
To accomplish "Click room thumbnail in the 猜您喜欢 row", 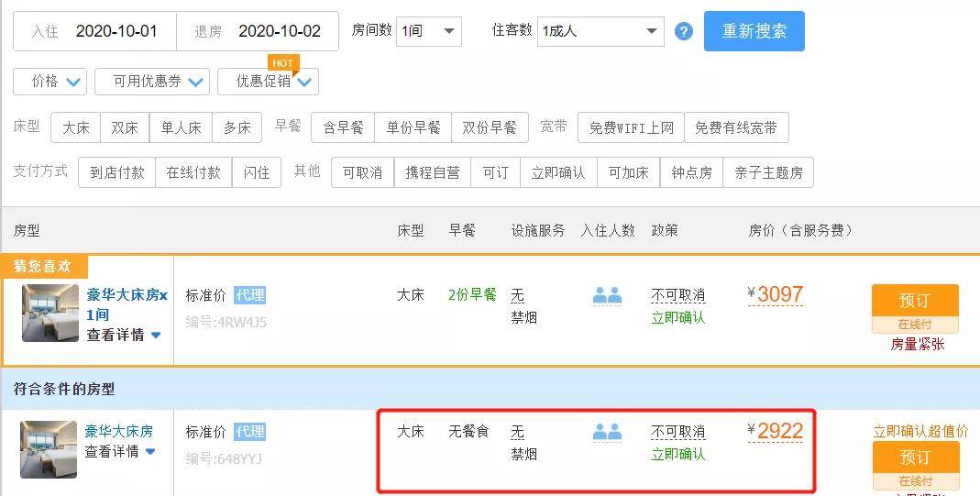I will coord(50,313).
